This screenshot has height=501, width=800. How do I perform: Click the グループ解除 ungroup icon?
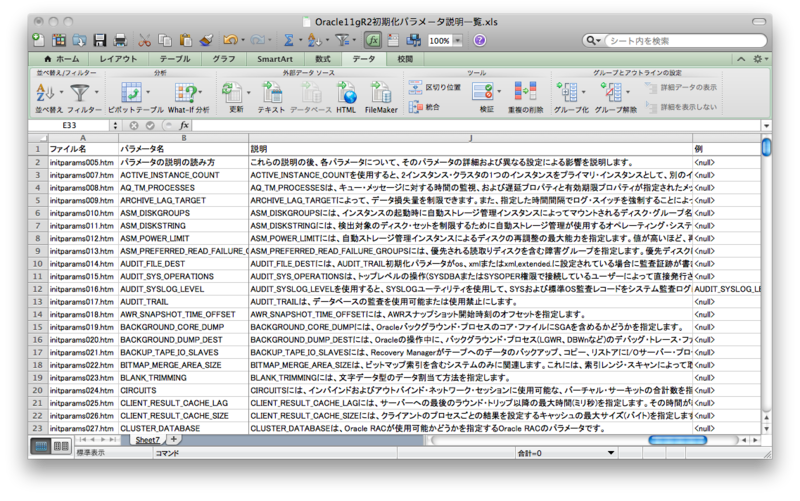pos(611,92)
